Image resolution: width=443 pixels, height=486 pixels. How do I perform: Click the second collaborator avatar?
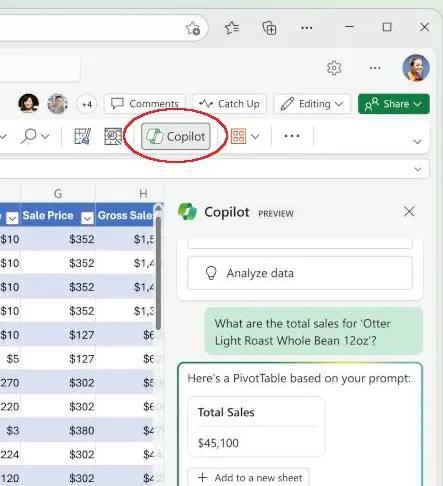click(57, 104)
